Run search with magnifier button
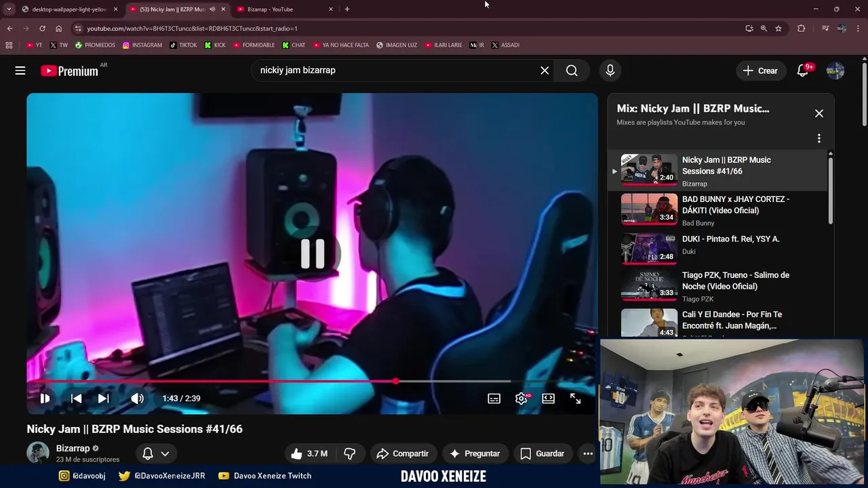 coord(572,70)
